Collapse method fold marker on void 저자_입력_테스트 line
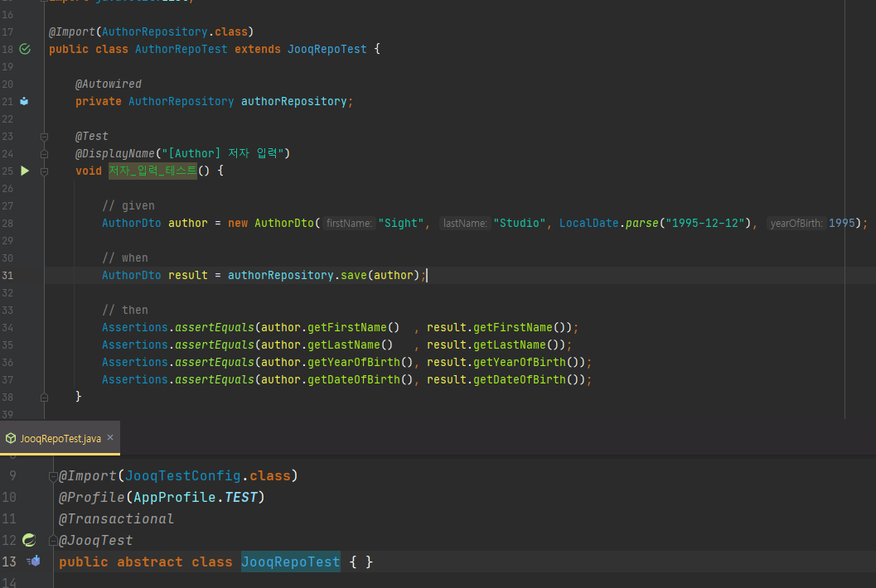 point(46,171)
